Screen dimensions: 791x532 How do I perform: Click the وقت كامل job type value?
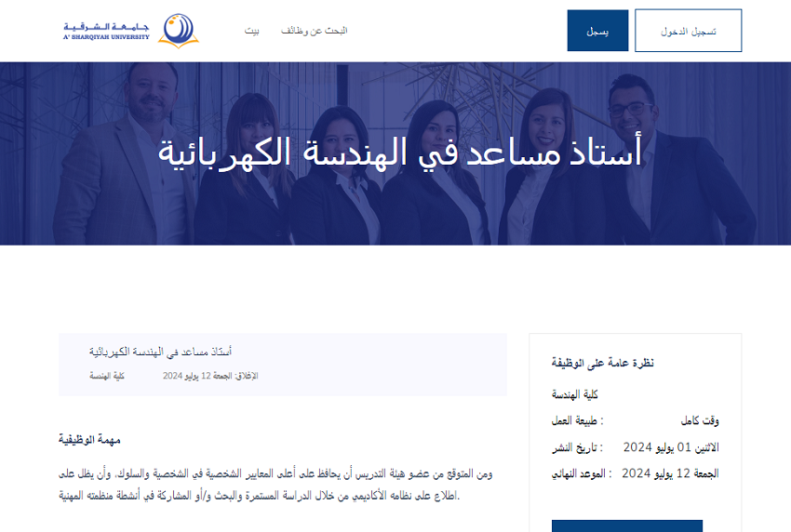[699, 420]
